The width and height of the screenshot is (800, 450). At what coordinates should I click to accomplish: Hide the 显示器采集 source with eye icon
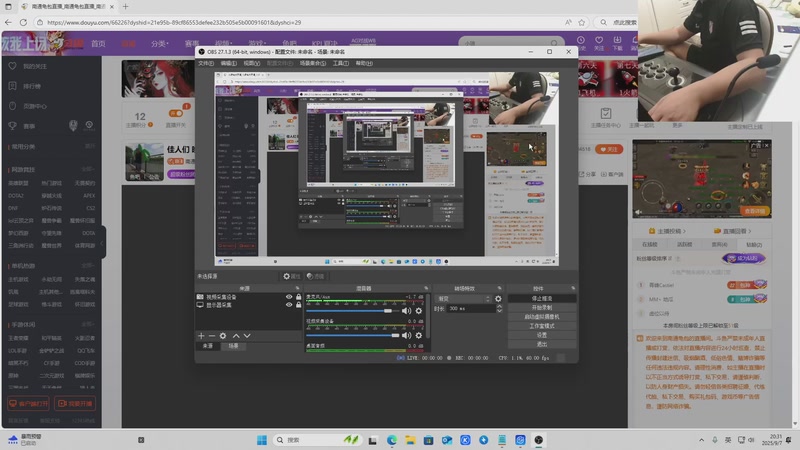pos(289,305)
